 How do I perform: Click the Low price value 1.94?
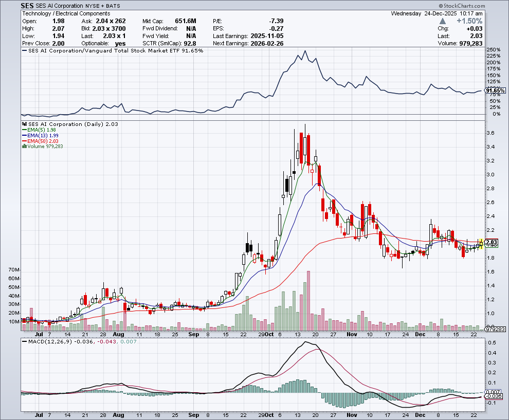[59, 36]
